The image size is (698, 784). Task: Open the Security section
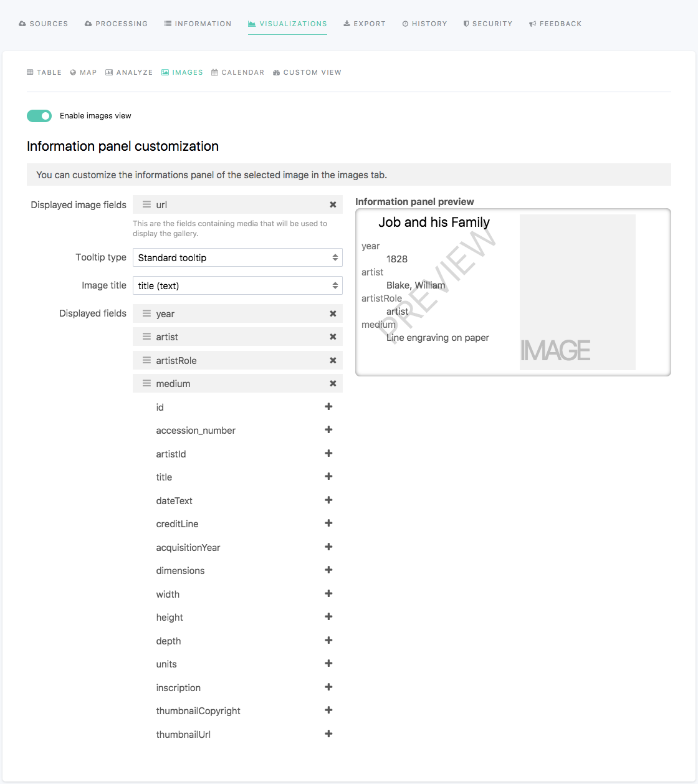[487, 24]
